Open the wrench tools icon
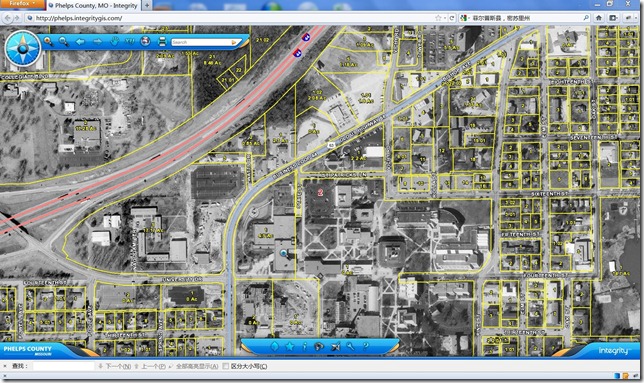This screenshot has height=383, width=644. click(350, 346)
